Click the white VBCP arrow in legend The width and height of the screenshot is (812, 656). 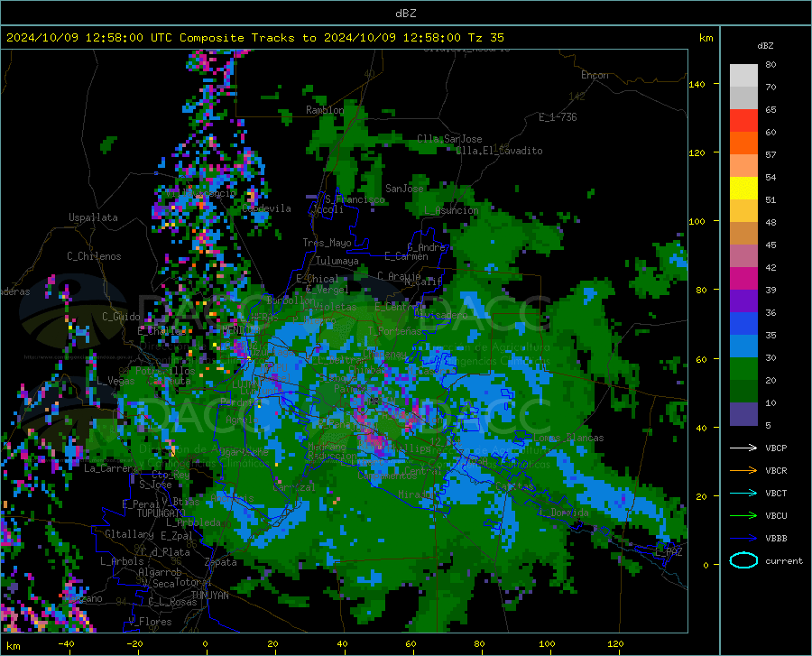[x=743, y=448]
